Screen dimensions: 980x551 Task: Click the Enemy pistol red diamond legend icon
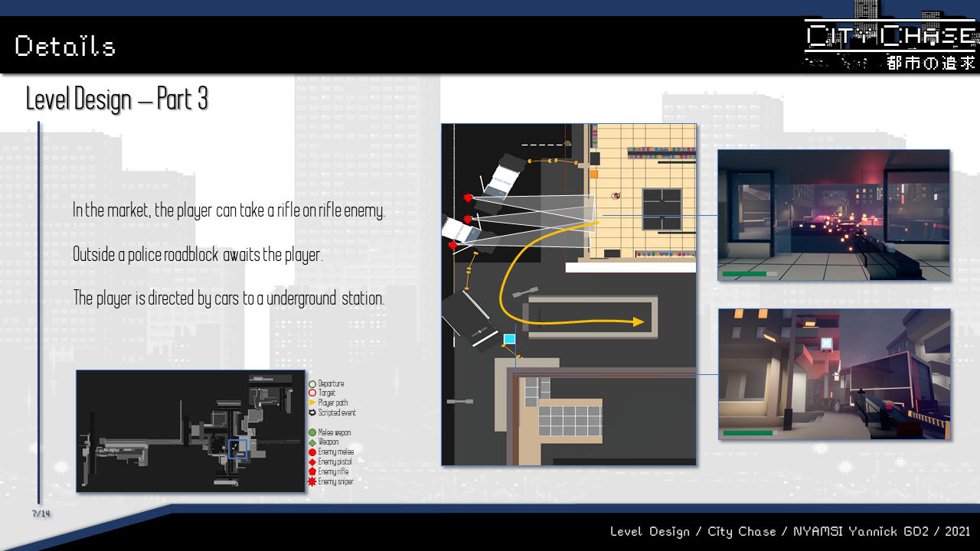click(x=312, y=462)
